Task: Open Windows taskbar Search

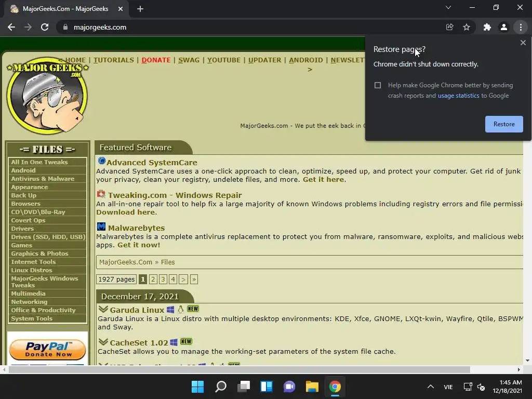Action: click(220, 387)
